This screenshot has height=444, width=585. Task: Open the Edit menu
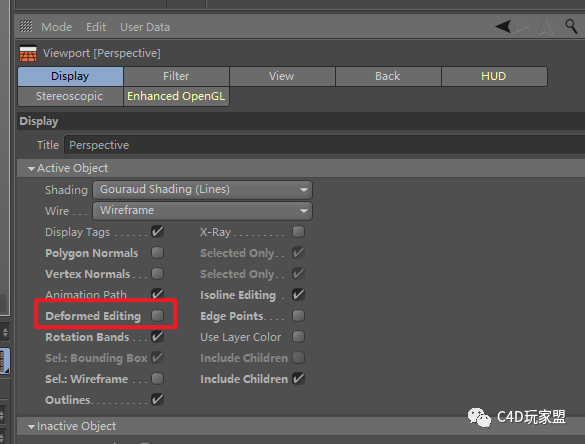96,27
